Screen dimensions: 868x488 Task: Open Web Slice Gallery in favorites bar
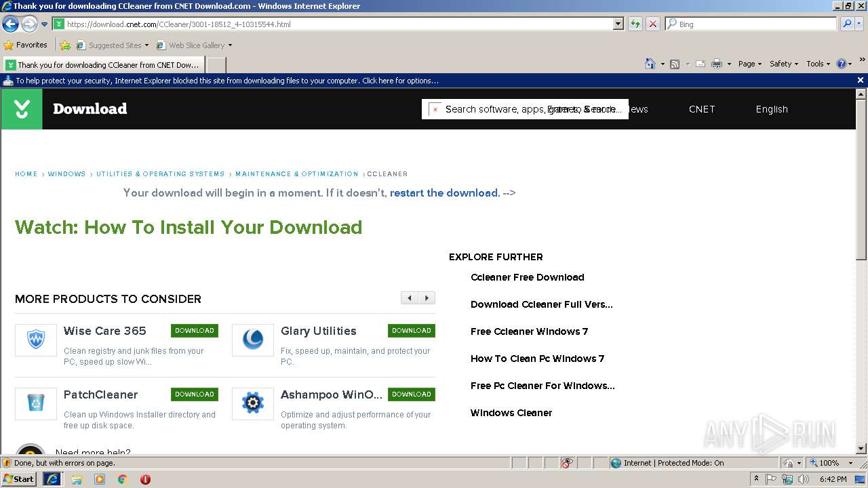pos(194,45)
